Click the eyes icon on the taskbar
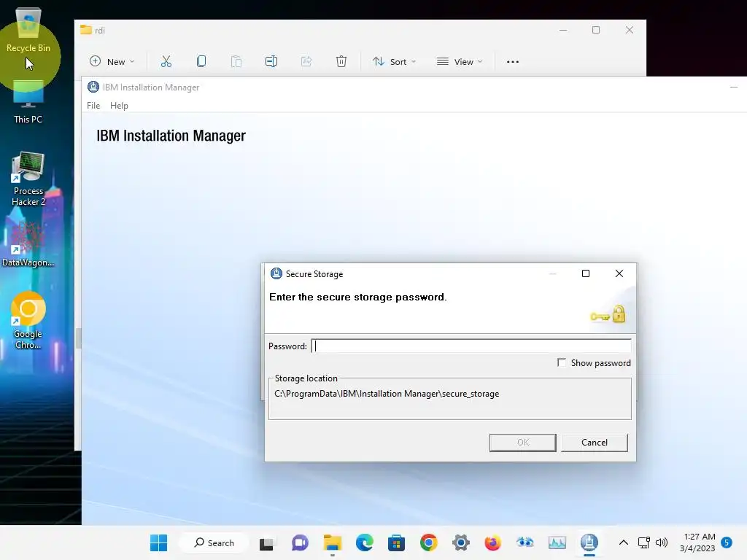 point(525,542)
